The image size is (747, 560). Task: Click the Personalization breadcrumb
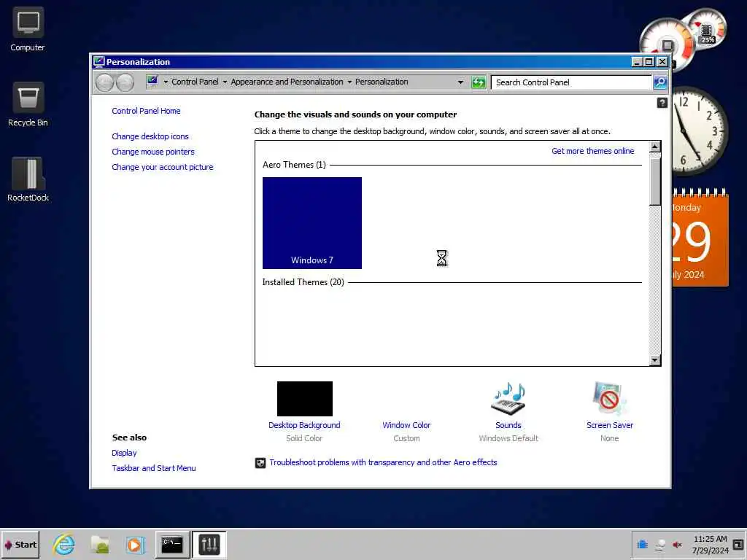click(x=382, y=82)
